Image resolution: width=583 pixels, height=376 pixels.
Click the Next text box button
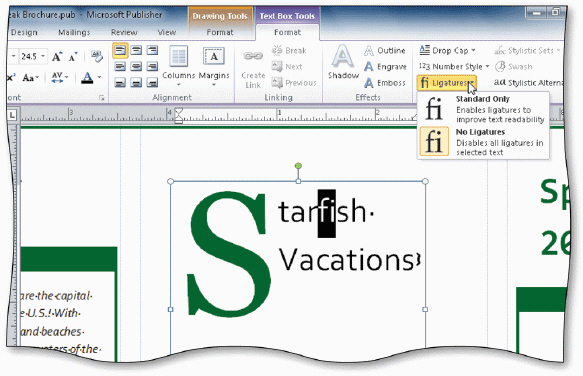coord(287,67)
